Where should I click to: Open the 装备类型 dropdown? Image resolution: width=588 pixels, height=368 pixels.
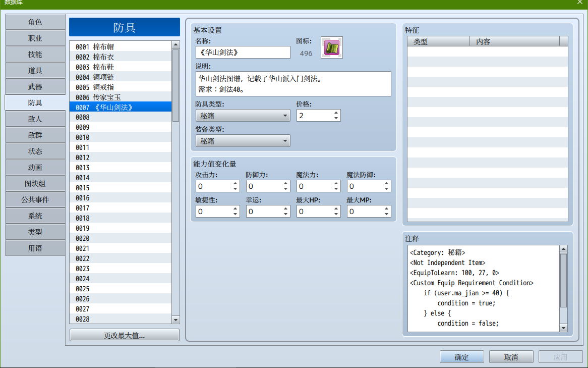pos(243,141)
